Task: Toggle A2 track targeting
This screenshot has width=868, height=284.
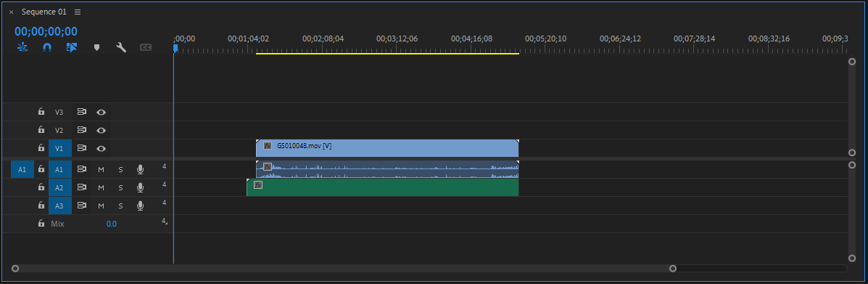Action: click(59, 188)
